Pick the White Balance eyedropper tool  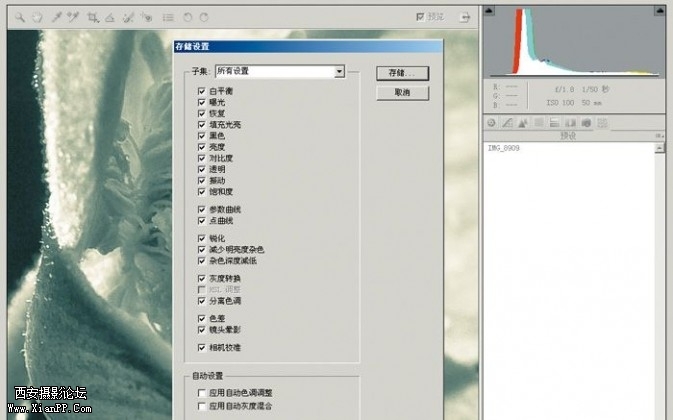pos(57,17)
